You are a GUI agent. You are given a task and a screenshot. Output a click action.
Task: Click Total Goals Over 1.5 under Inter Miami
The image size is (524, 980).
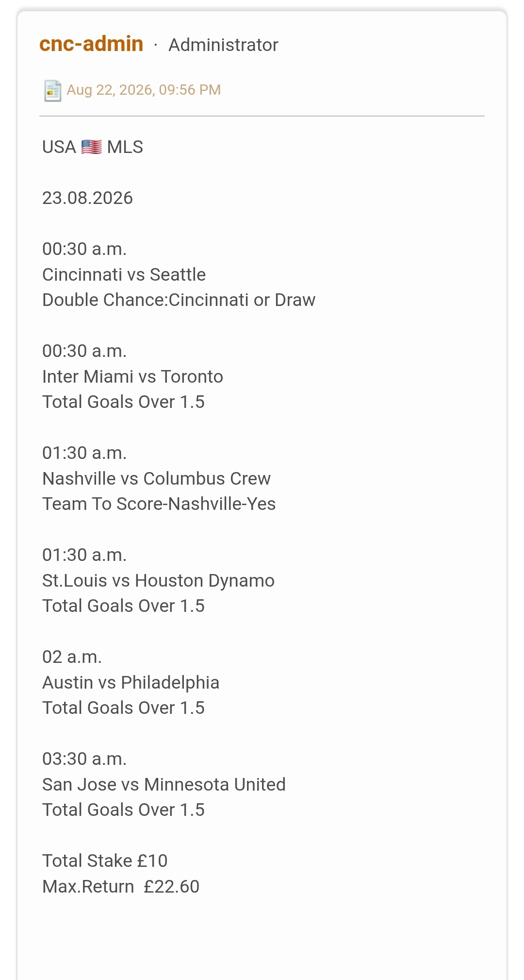[x=123, y=402]
